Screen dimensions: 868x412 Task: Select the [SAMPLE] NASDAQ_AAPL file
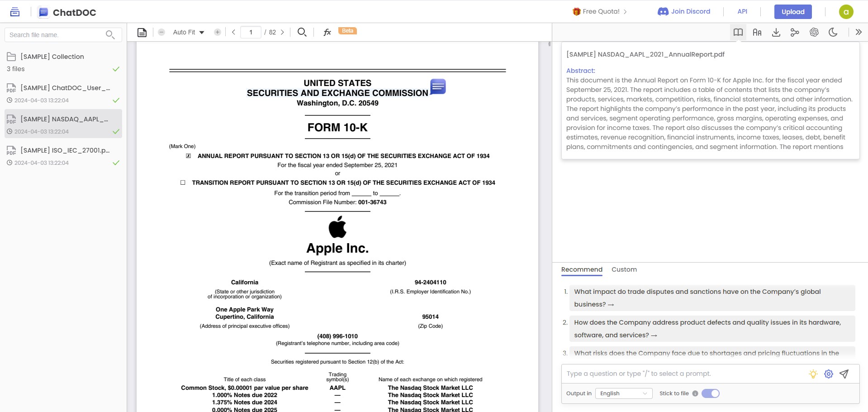pyautogui.click(x=63, y=124)
